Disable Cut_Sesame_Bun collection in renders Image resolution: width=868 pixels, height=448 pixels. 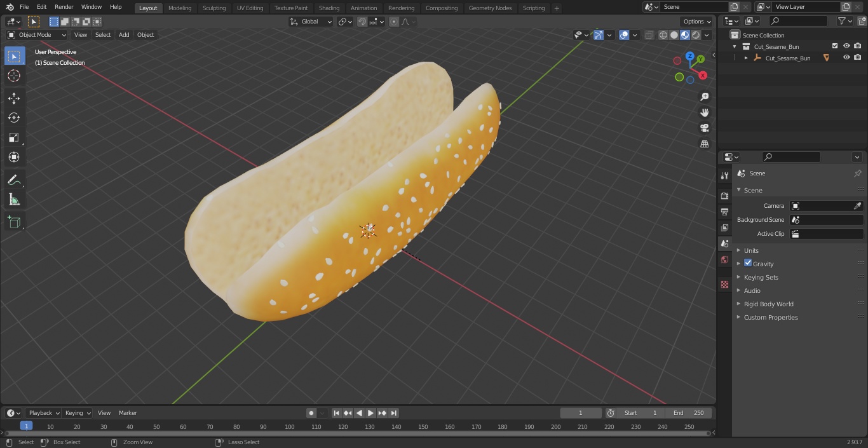pyautogui.click(x=858, y=46)
